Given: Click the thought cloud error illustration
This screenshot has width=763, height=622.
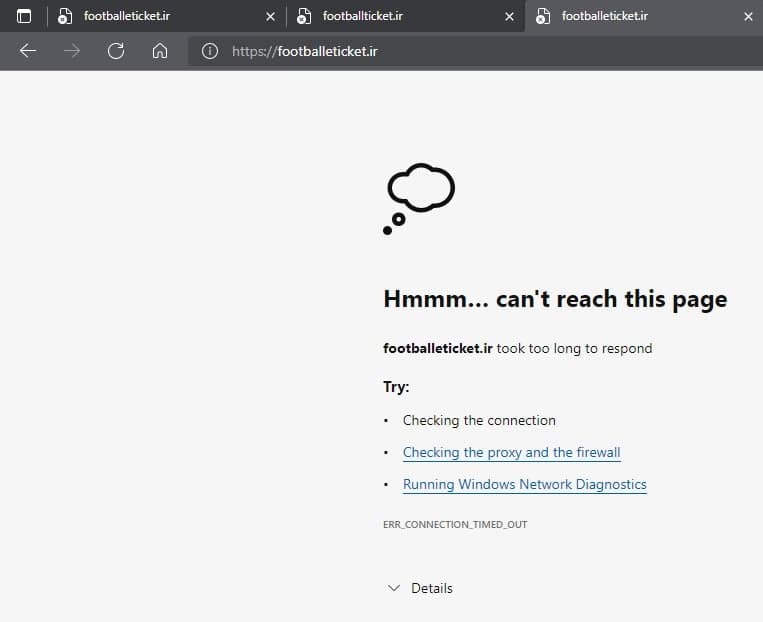Looking at the screenshot, I should [420, 198].
